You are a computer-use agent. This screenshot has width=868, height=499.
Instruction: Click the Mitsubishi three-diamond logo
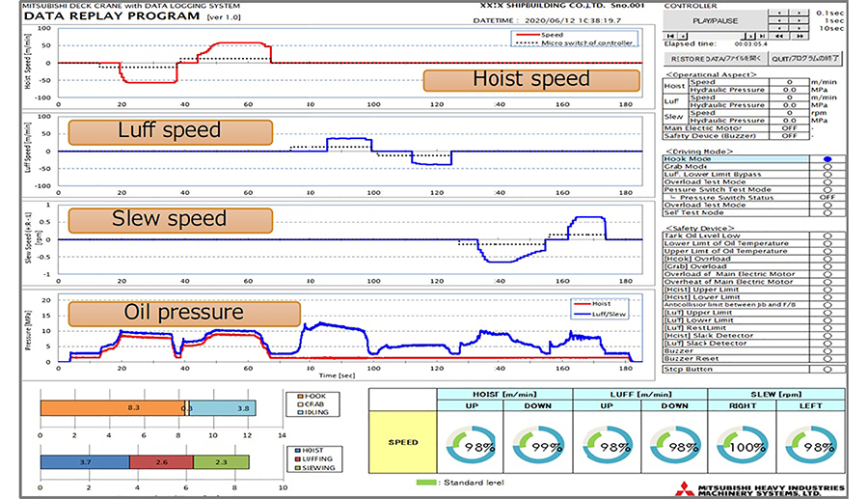tap(685, 488)
